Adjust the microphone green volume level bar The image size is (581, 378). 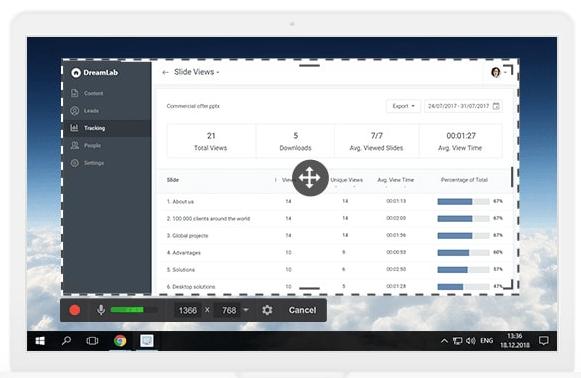point(127,309)
